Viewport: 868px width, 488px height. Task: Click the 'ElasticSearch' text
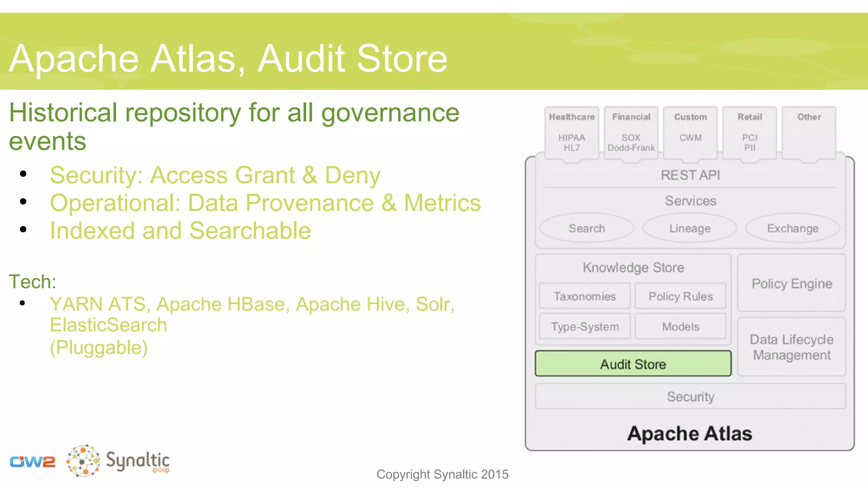point(108,325)
